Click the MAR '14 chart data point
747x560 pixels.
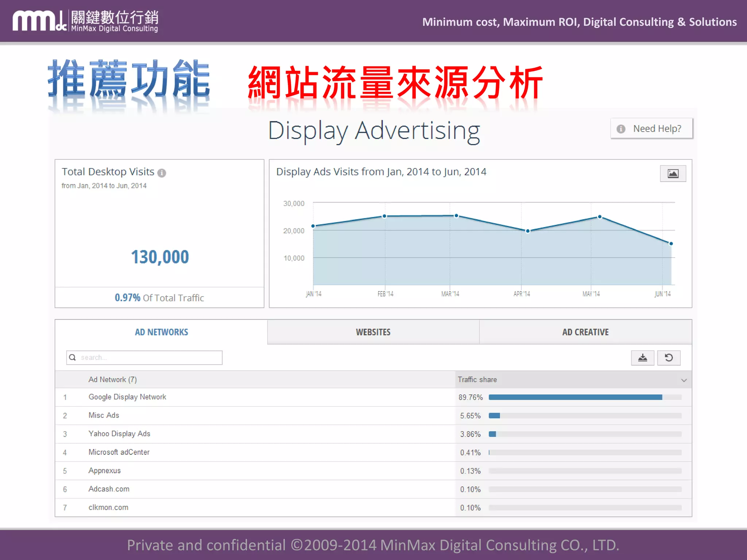(456, 216)
